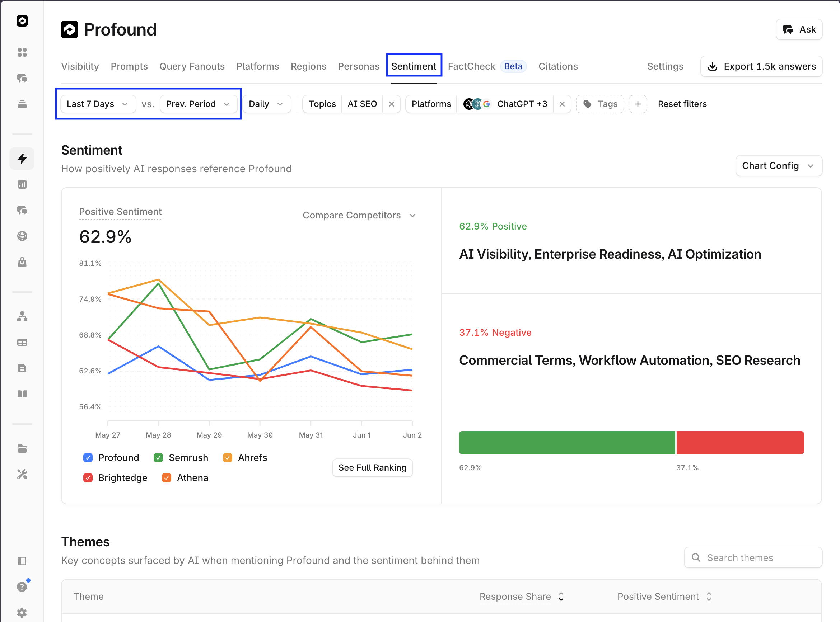Open the bar chart sidebar icon
840x622 pixels.
(x=22, y=184)
